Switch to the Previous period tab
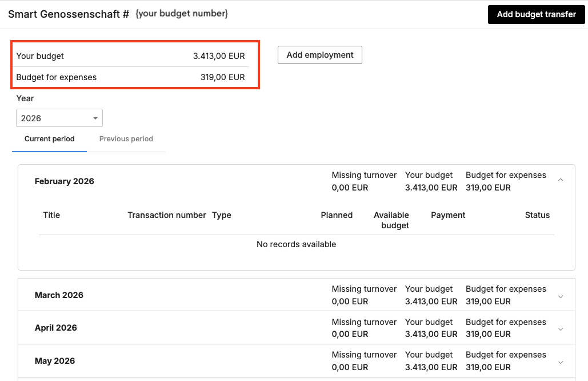The height and width of the screenshot is (381, 588). [126, 139]
